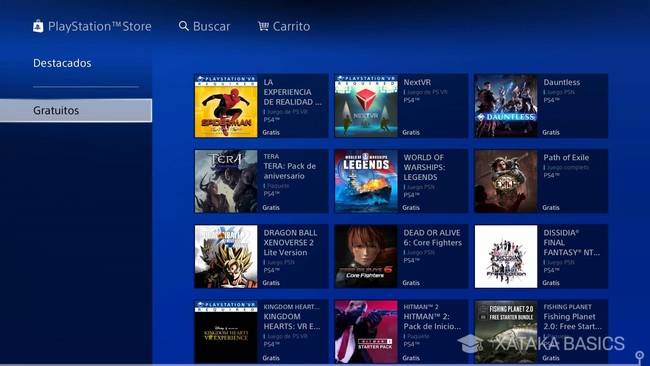
Task: Click PlayStation VR Required banner on NextVR cover
Action: coord(366,80)
